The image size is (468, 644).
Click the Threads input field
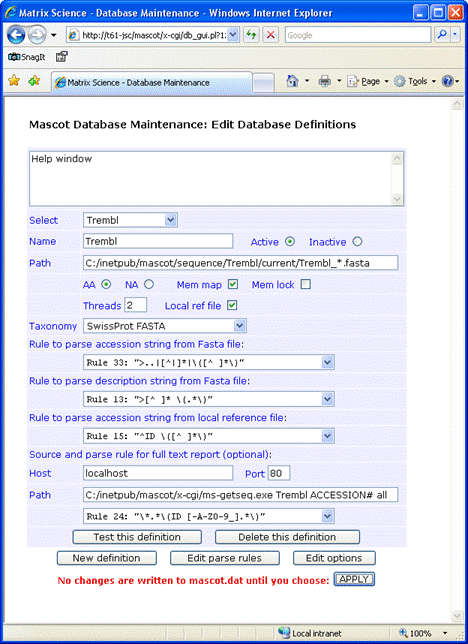pos(136,305)
